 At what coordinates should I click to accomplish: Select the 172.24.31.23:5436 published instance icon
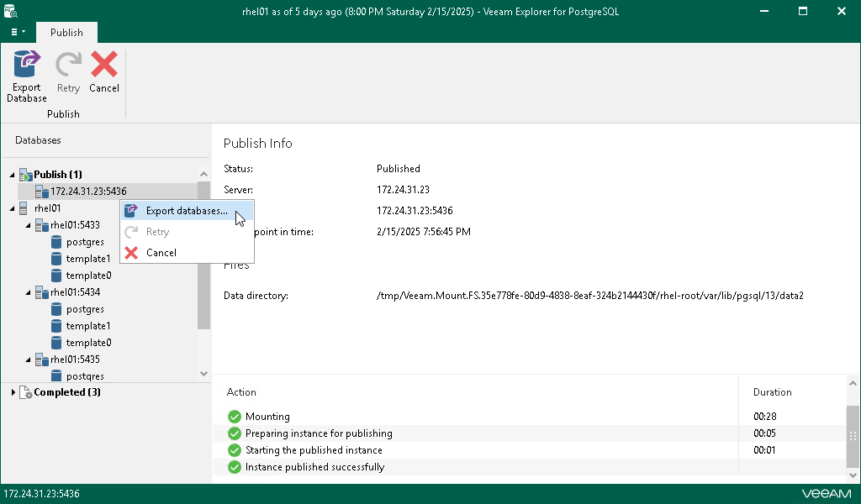pos(42,192)
